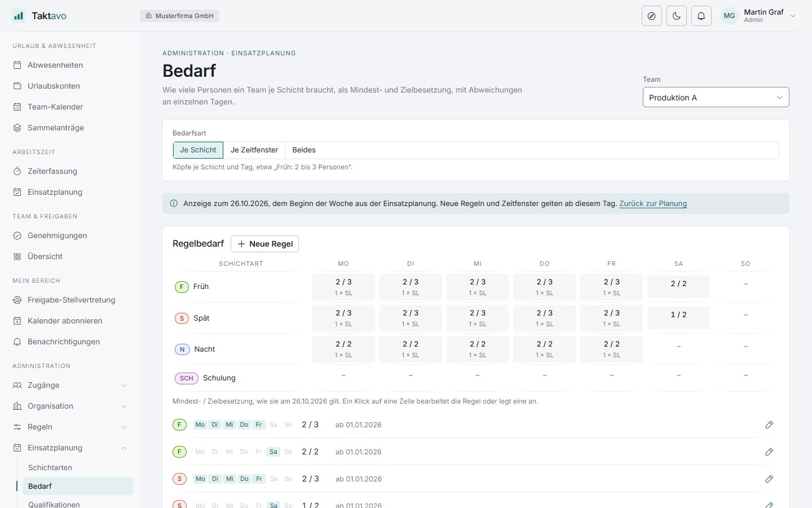This screenshot has width=812, height=508.
Task: Click the Freigabe-Stellvertretung icon
Action: [x=17, y=300]
